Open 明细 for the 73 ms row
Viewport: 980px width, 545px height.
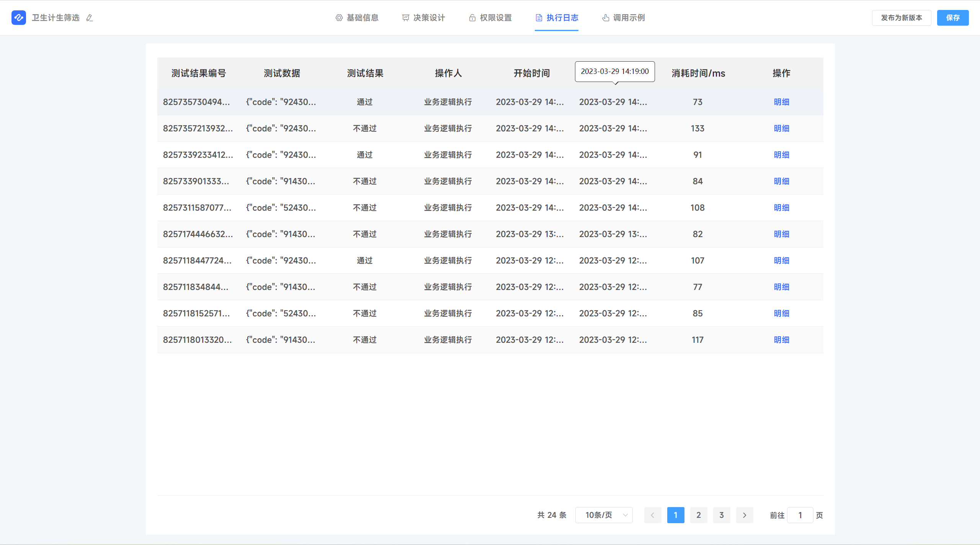pos(781,102)
